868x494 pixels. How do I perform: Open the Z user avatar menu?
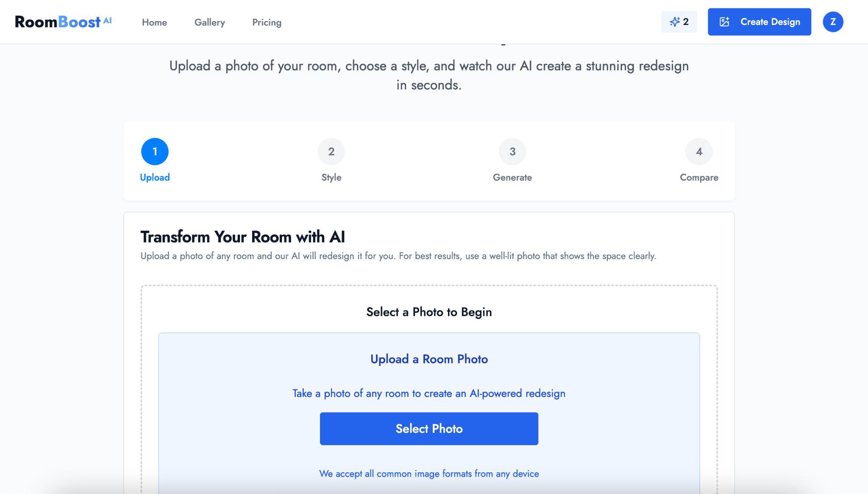[833, 22]
